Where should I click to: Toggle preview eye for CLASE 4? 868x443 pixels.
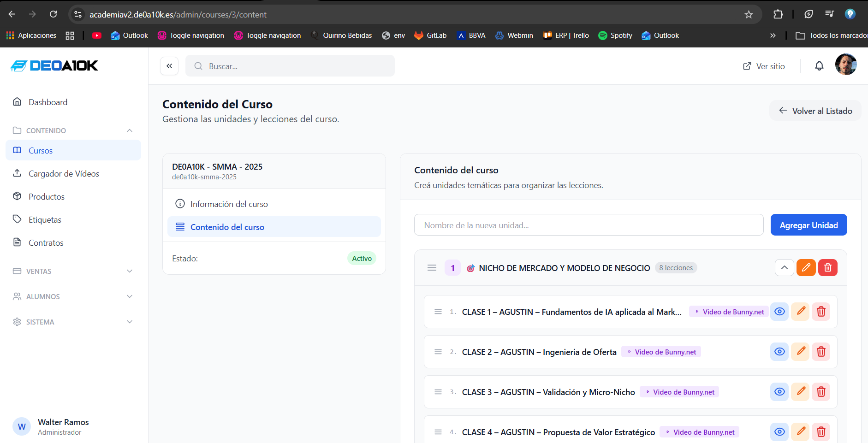point(779,432)
